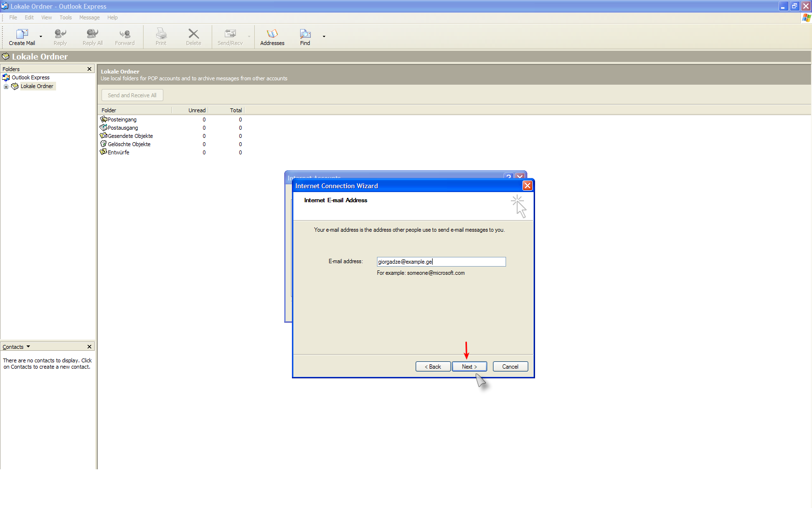
Task: Open the Tools menu
Action: point(66,17)
